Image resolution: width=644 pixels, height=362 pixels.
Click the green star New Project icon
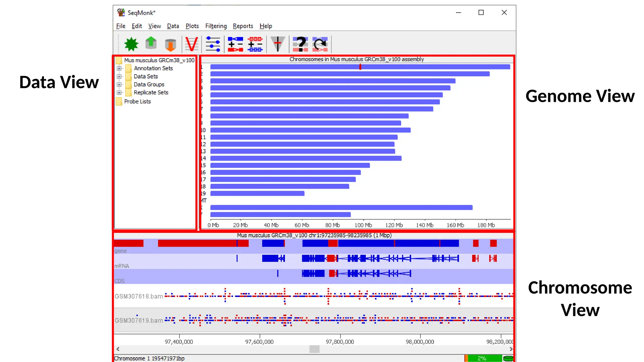point(131,44)
